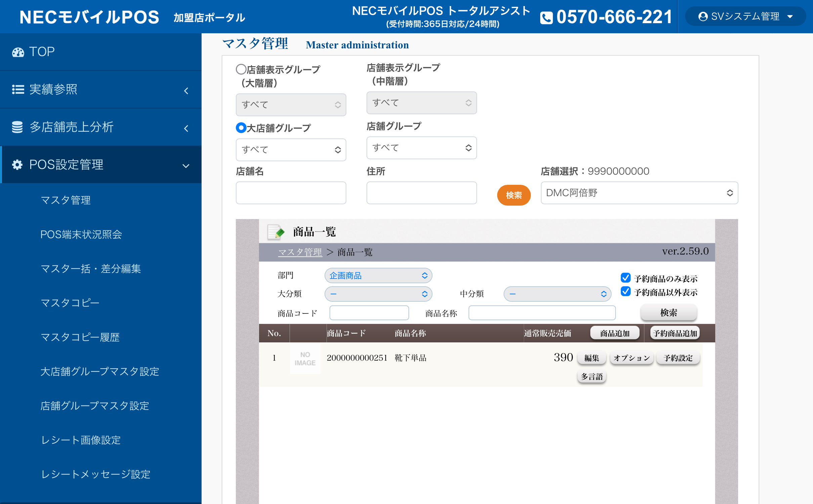Click the 実績参照 list icon
813x504 pixels.
(x=18, y=89)
